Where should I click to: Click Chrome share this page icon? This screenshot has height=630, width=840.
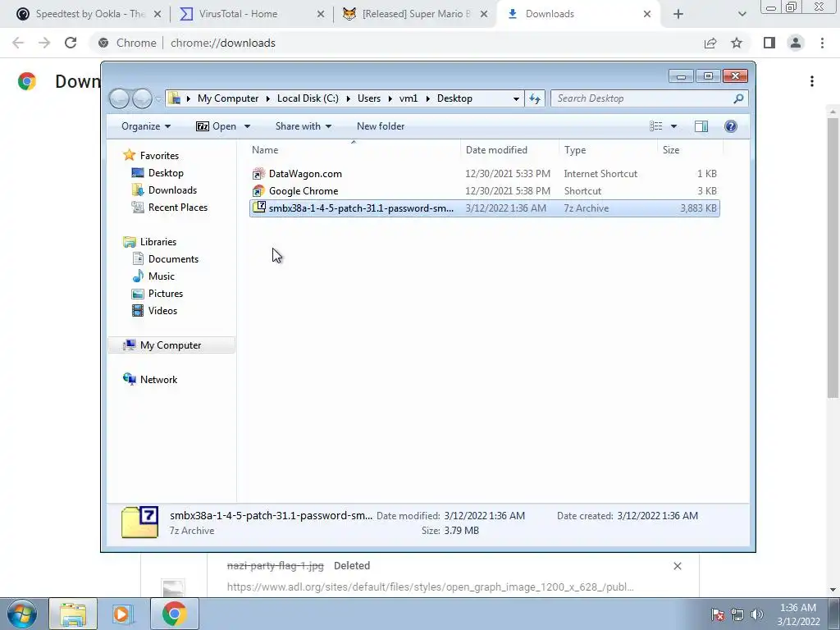[710, 43]
